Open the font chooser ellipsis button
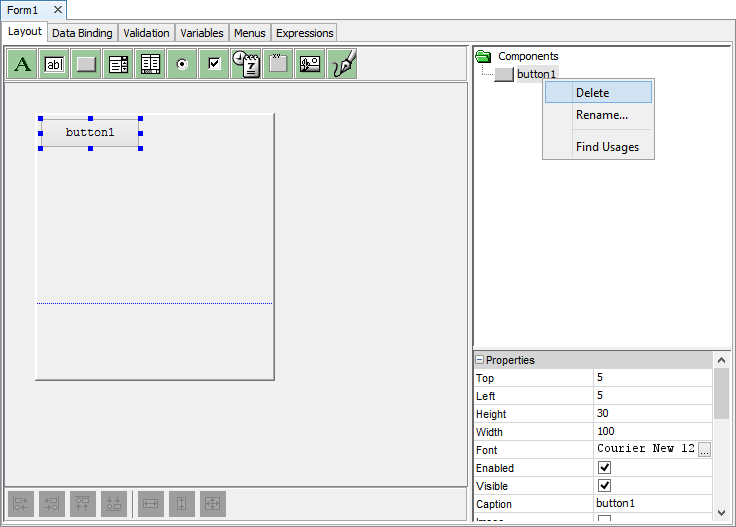 [x=704, y=450]
